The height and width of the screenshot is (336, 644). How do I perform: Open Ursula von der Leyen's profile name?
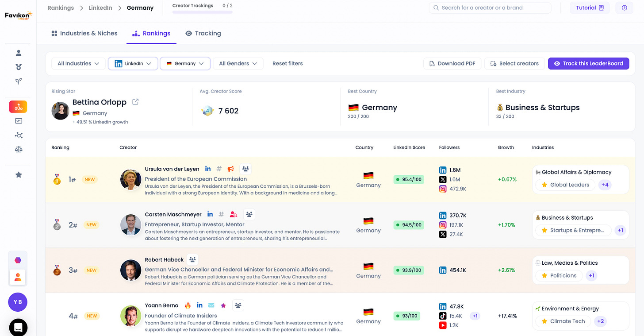172,169
